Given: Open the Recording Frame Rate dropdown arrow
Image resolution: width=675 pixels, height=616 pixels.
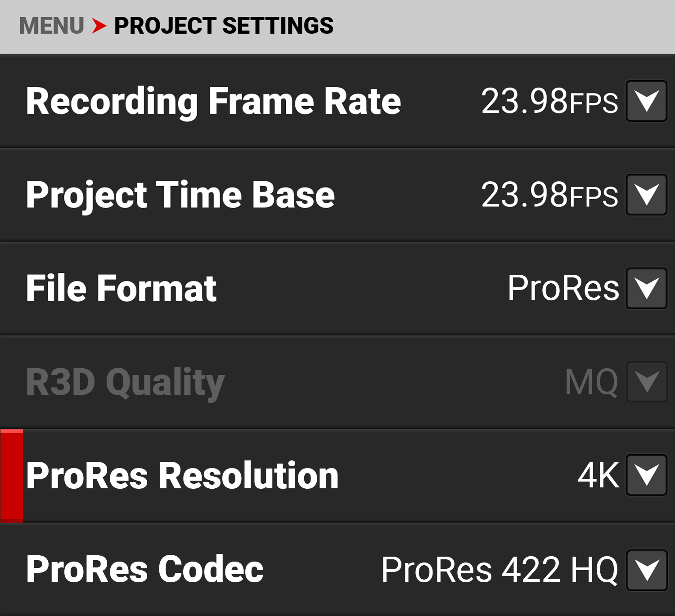Looking at the screenshot, I should (646, 101).
